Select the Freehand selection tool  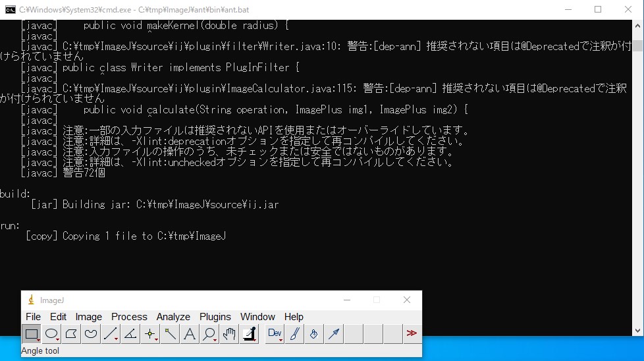[x=91, y=333]
